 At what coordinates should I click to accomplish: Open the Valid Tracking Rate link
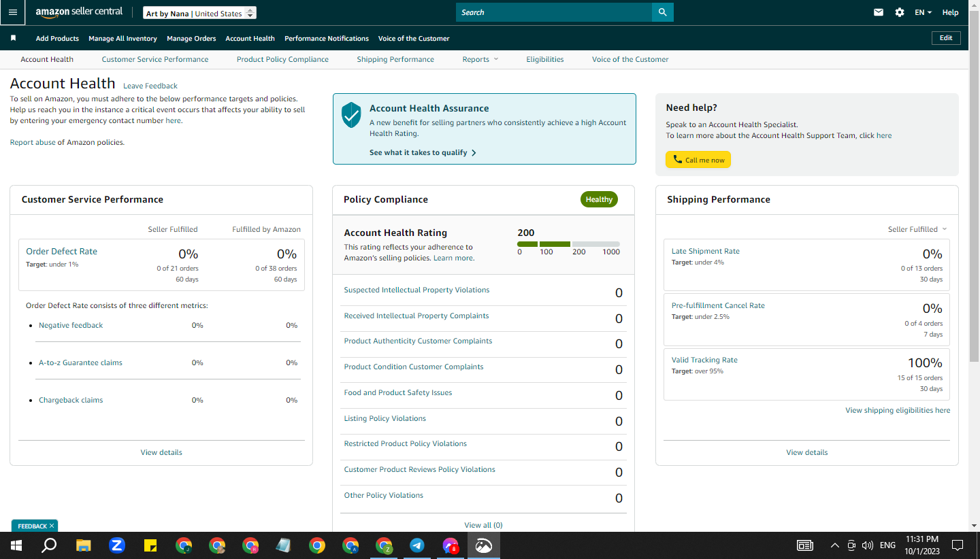pyautogui.click(x=704, y=360)
